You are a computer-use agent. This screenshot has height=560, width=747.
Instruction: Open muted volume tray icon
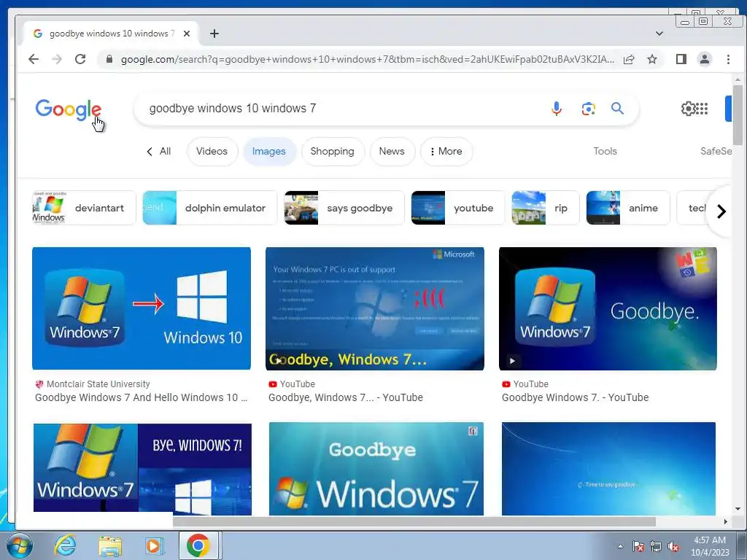click(673, 546)
